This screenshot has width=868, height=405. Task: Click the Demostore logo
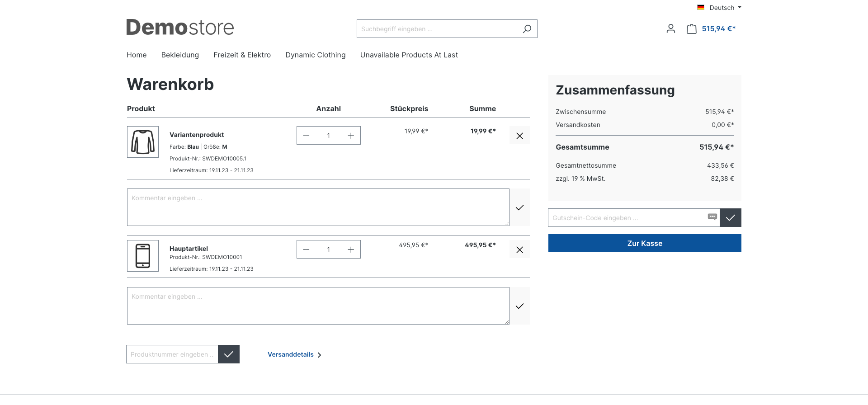[x=180, y=28]
